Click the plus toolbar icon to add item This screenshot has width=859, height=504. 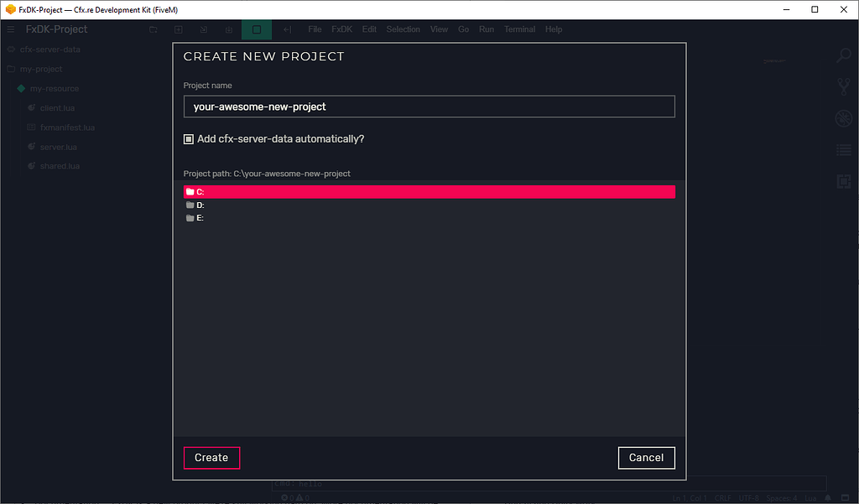point(178,29)
